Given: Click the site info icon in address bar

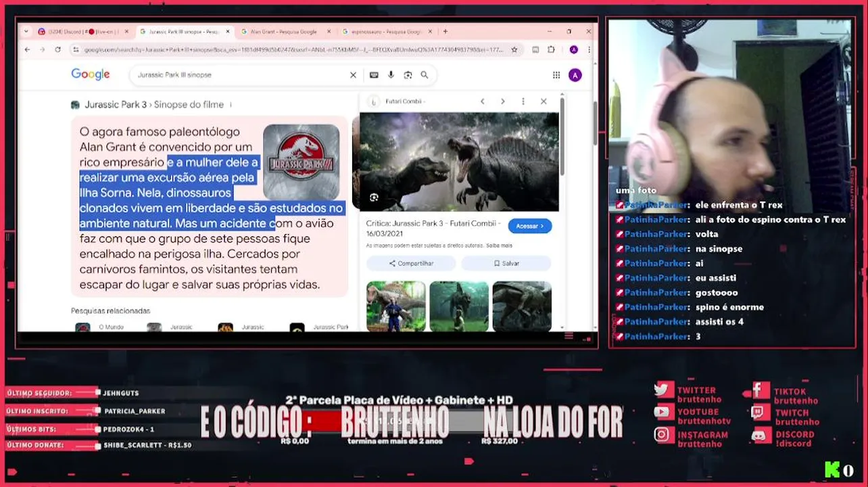Looking at the screenshot, I should 76,49.
